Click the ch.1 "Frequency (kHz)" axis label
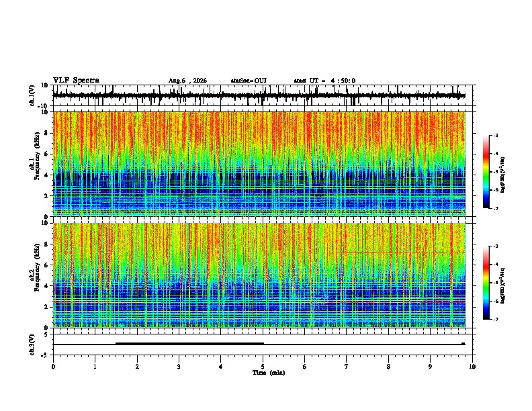The height and width of the screenshot is (411, 532). pos(38,156)
